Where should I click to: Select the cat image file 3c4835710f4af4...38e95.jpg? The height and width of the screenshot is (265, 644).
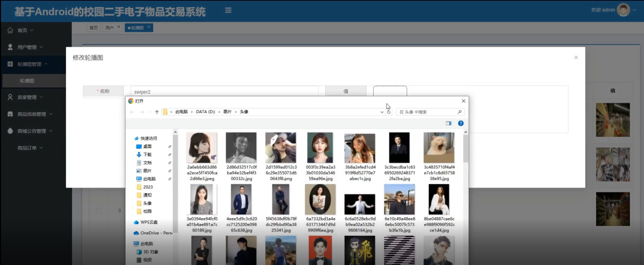coord(439,156)
